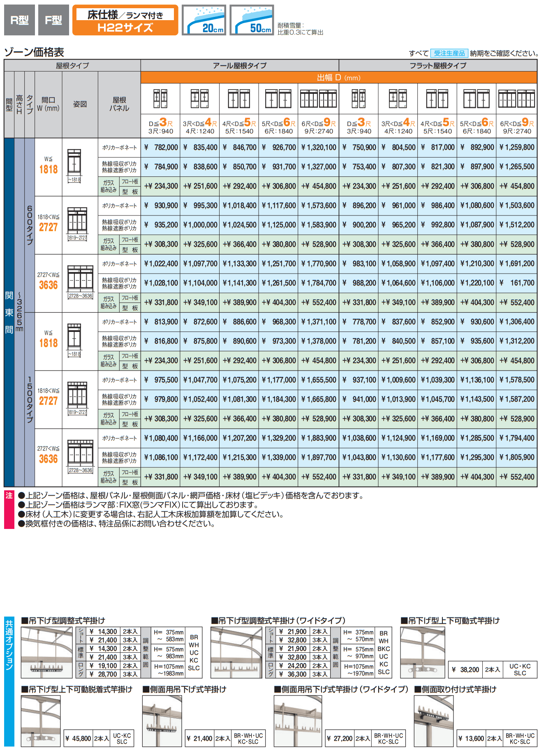Click the 600タイプ W≦1818 姿図 drawing

pos(74,166)
